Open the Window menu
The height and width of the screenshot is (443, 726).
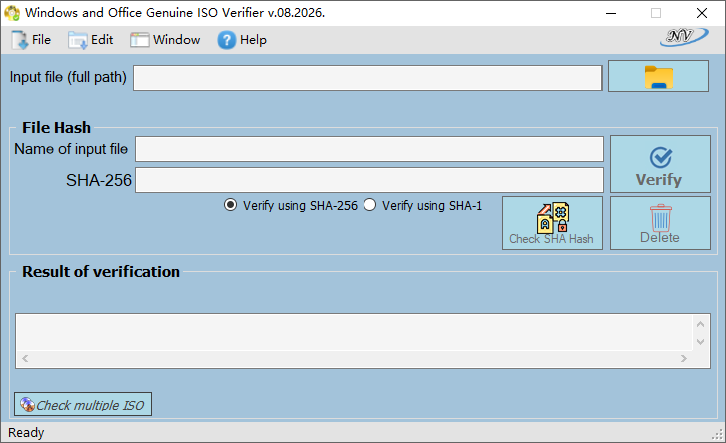pyautogui.click(x=165, y=40)
